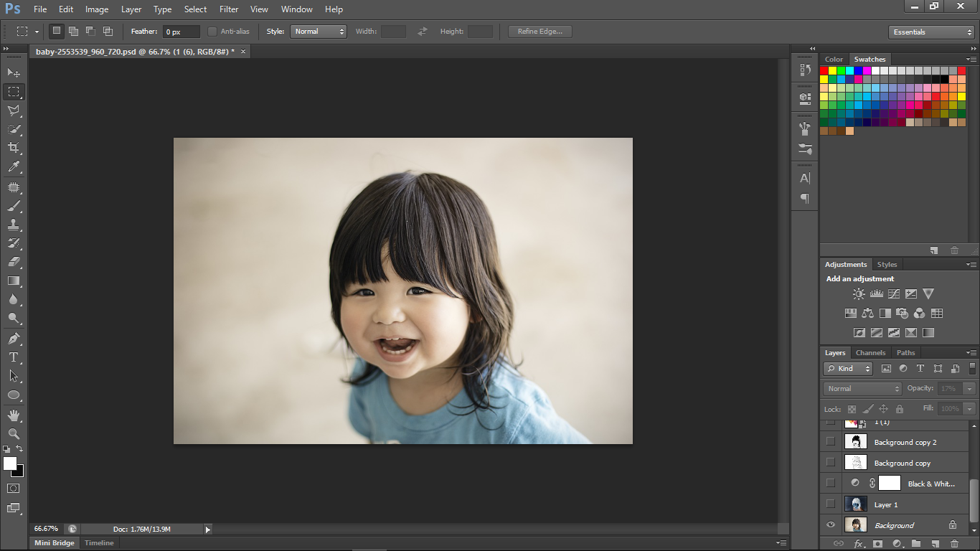Hide the Background layer
Viewport: 980px width, 551px height.
tap(831, 524)
